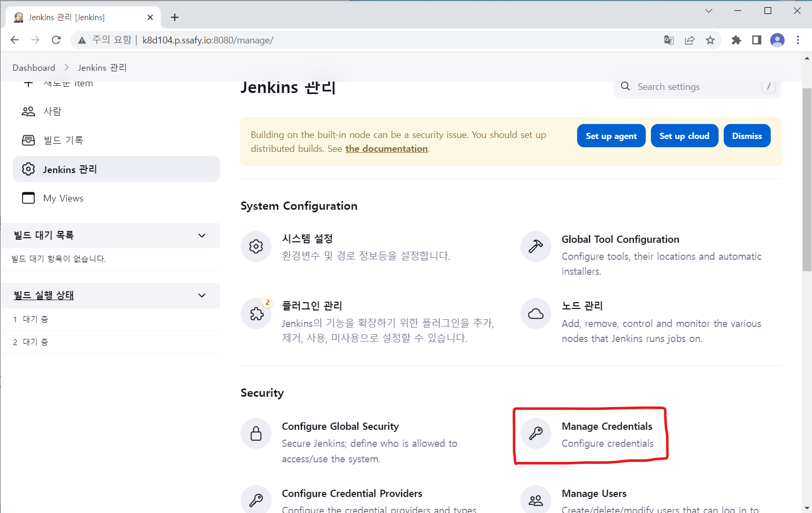Open the browser extensions puzzle icon
Screen dimensions: 812x513
736,40
